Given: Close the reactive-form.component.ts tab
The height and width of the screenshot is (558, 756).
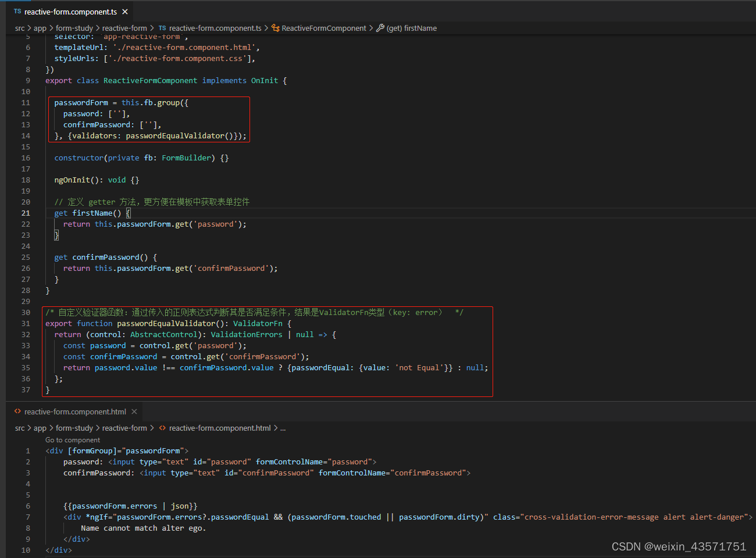Looking at the screenshot, I should [x=125, y=12].
